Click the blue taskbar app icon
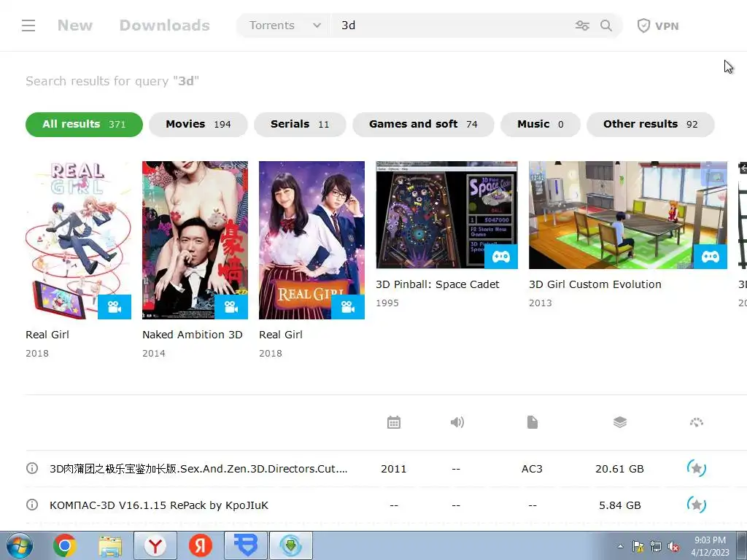The image size is (747, 560). click(246, 545)
